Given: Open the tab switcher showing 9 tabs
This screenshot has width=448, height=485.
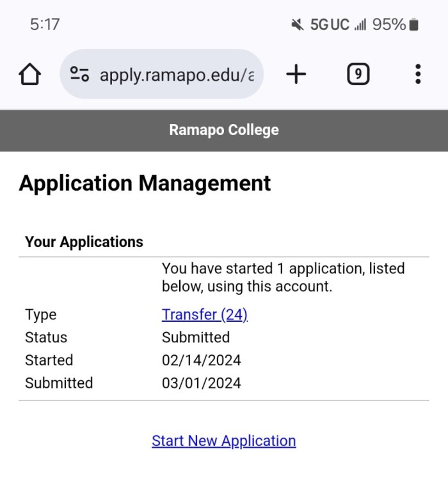Looking at the screenshot, I should coord(358,74).
